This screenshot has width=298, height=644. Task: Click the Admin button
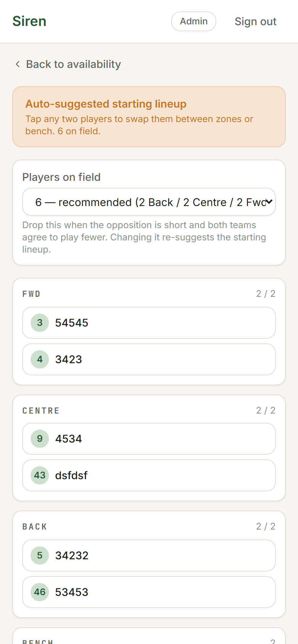tap(194, 21)
